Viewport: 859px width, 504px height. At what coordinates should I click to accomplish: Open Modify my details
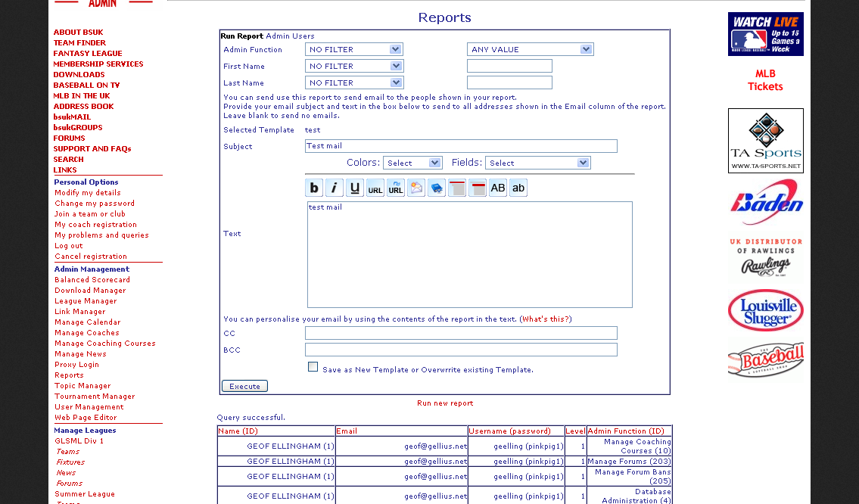pyautogui.click(x=88, y=193)
